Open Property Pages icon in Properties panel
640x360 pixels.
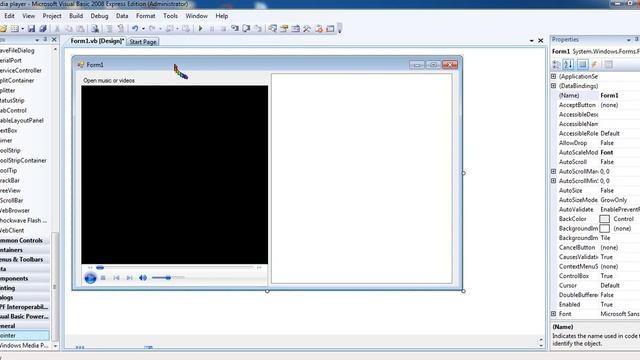tap(609, 64)
